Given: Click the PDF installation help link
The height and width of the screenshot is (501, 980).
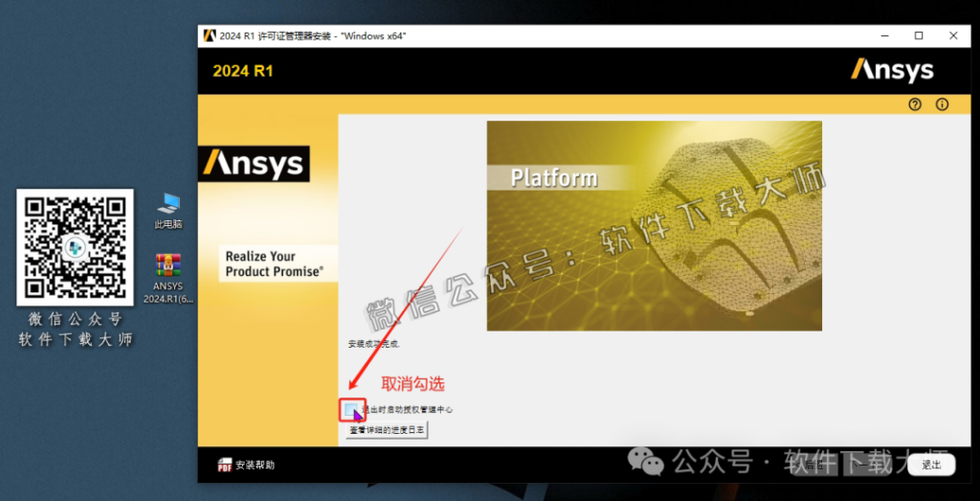Looking at the screenshot, I should coord(246,465).
